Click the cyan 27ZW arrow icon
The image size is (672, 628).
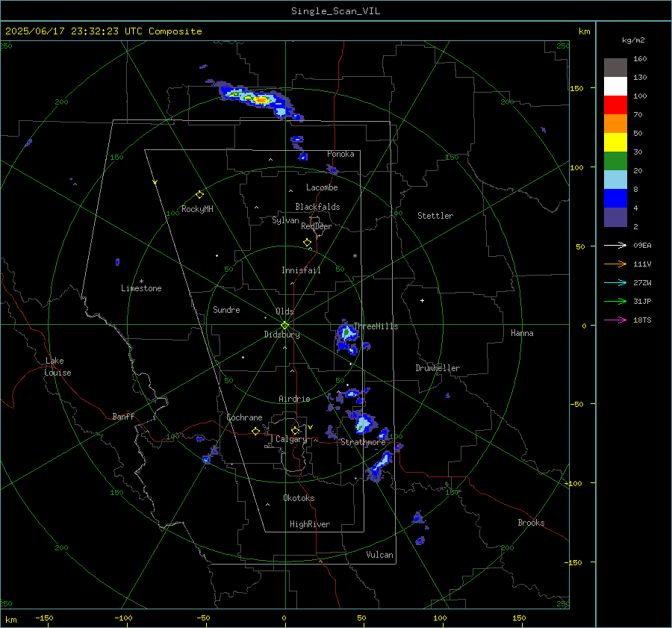[615, 282]
